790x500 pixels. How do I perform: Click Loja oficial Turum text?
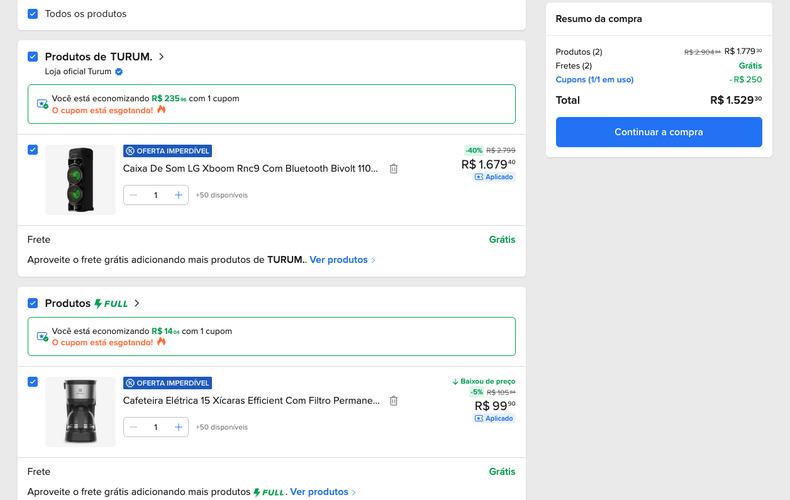[78, 72]
